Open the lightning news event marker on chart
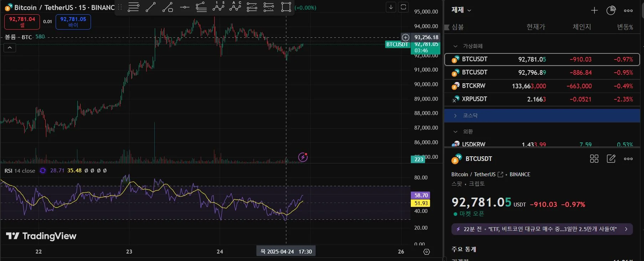The image size is (644, 261). click(x=303, y=157)
